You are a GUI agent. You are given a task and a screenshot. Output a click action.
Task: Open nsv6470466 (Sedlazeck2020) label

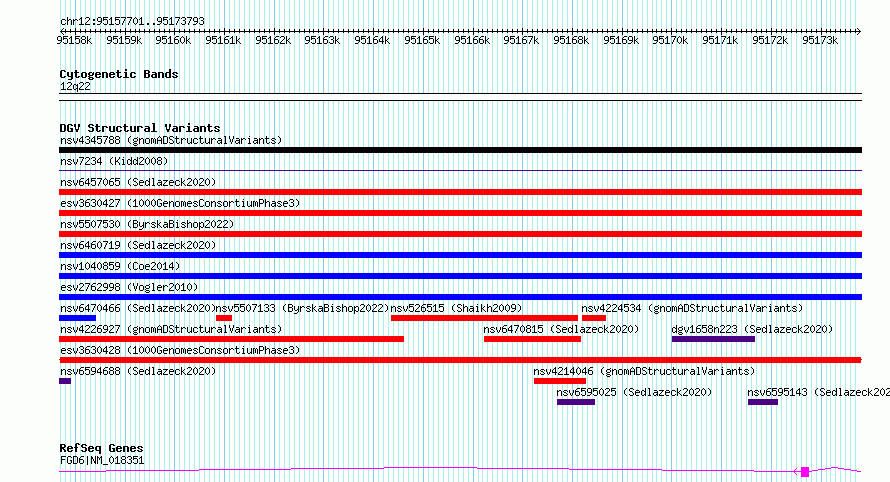coord(138,308)
